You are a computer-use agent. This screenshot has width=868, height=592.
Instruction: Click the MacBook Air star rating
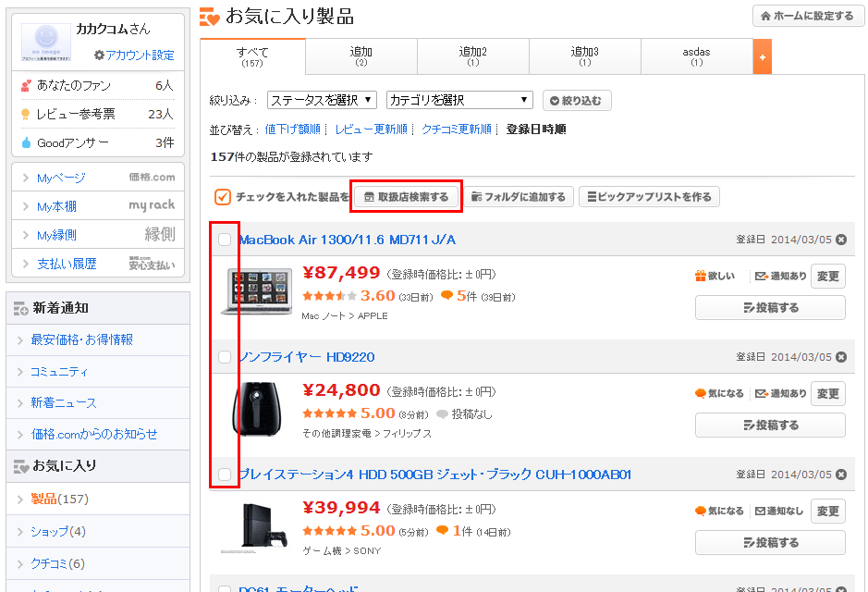[x=329, y=296]
